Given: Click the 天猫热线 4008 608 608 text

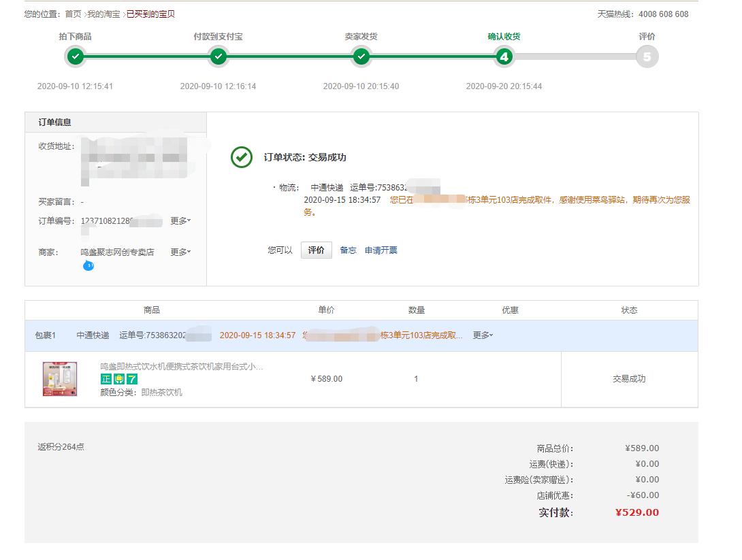Looking at the screenshot, I should point(643,14).
